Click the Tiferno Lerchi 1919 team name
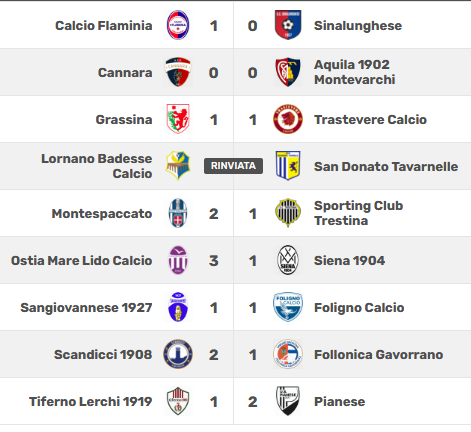 pos(91,401)
